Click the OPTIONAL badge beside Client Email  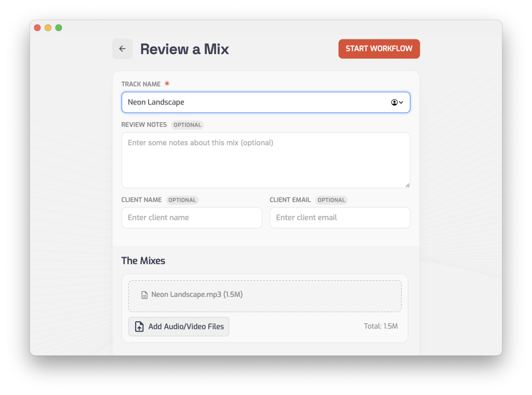[x=331, y=200]
